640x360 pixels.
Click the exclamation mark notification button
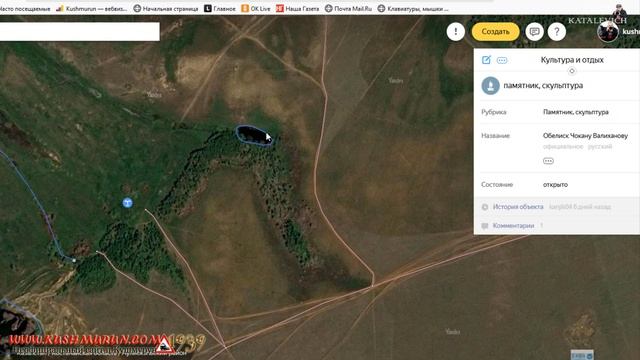456,31
